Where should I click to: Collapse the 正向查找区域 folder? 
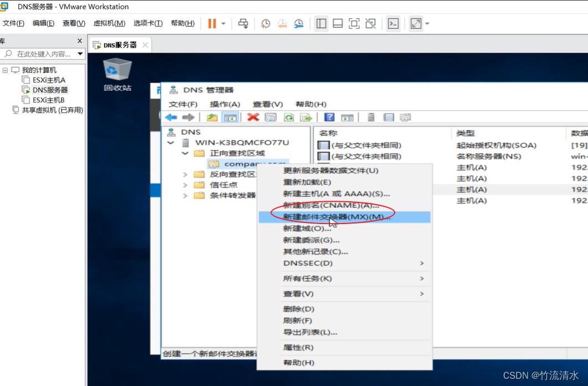(185, 153)
